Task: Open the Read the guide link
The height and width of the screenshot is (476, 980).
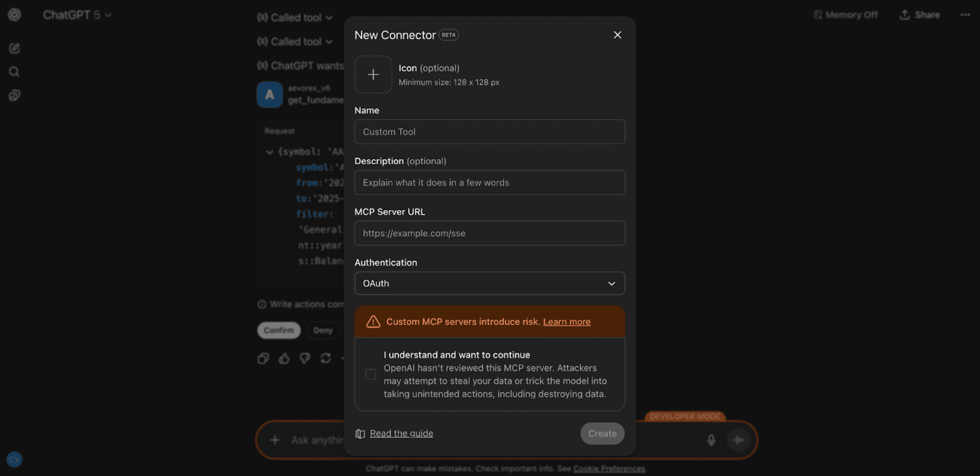Action: pos(401,433)
